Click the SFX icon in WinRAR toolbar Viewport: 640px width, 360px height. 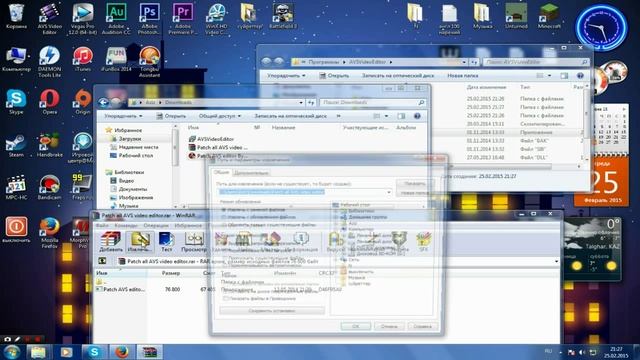pyautogui.click(x=423, y=241)
